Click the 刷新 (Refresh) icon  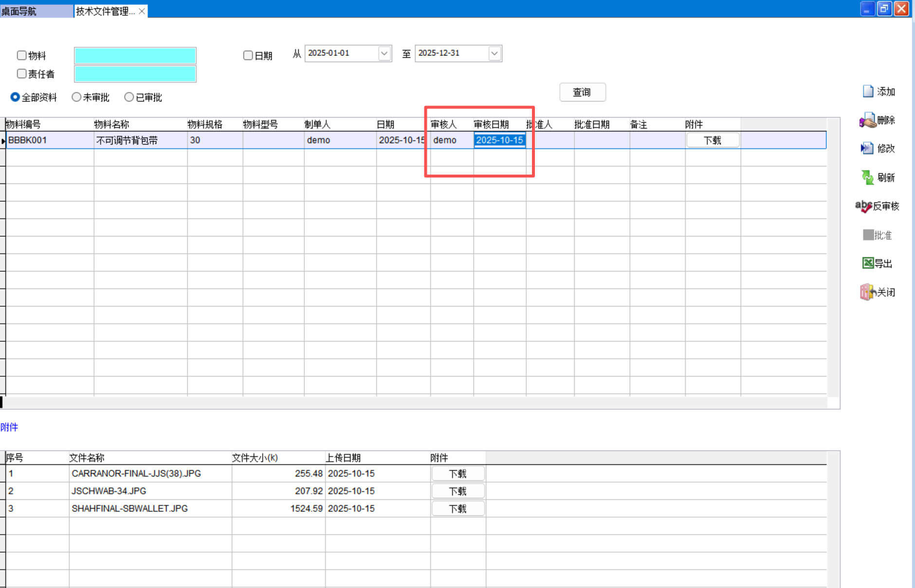867,178
